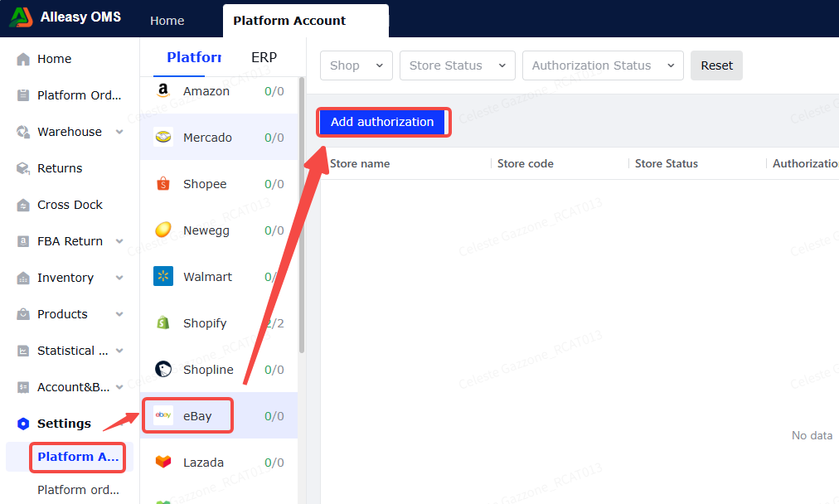Click the Alleasy OMS logo icon
Viewport: 839px width, 504px height.
point(21,17)
